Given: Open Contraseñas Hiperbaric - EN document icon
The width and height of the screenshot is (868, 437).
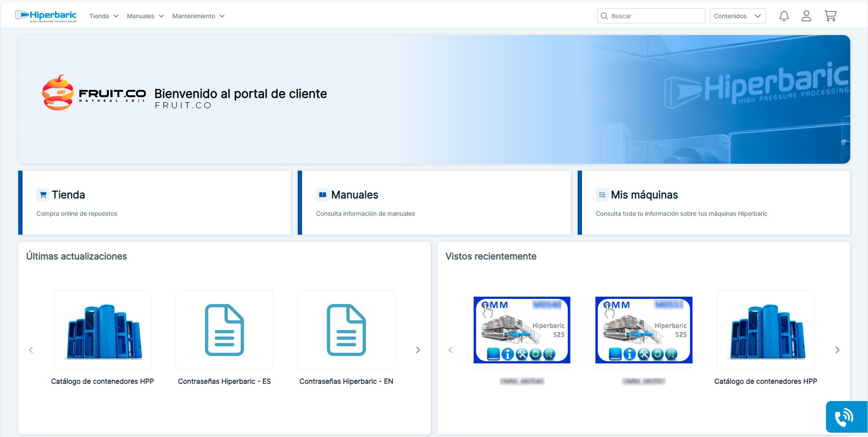Looking at the screenshot, I should pyautogui.click(x=346, y=330).
